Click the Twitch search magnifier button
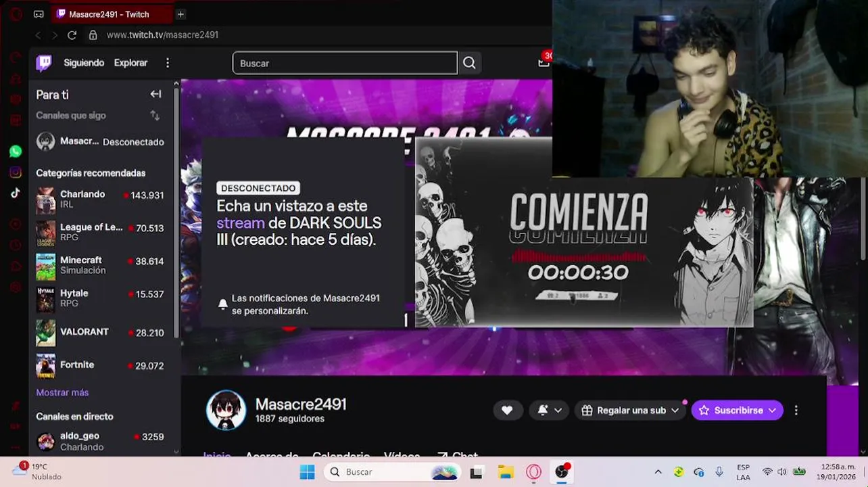This screenshot has height=487, width=868. 469,63
